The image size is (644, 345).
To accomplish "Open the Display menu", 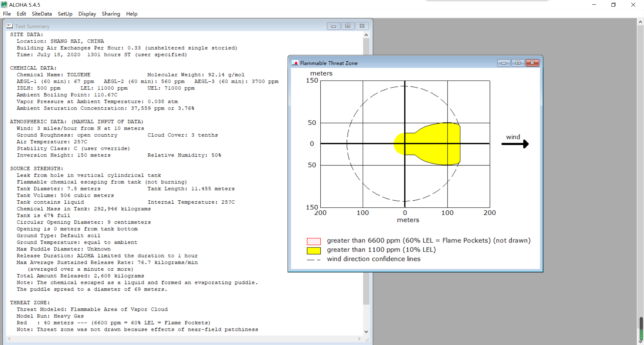I will 87,14.
